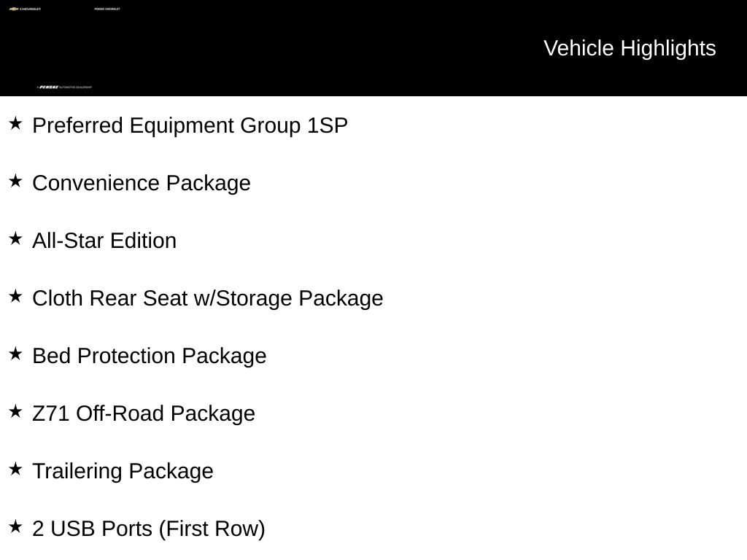This screenshot has width=747, height=560.
Task: Click the star beside Convenience Package
Action: coord(15,181)
